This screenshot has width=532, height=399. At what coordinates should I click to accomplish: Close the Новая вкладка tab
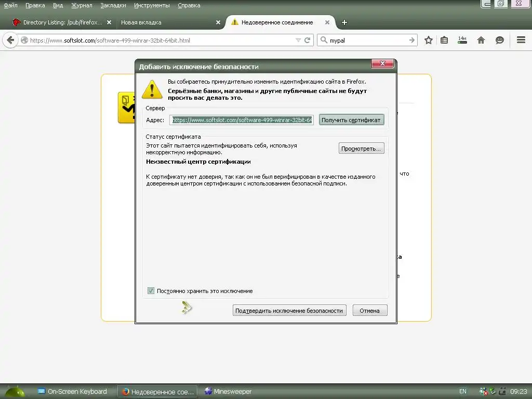coord(218,22)
